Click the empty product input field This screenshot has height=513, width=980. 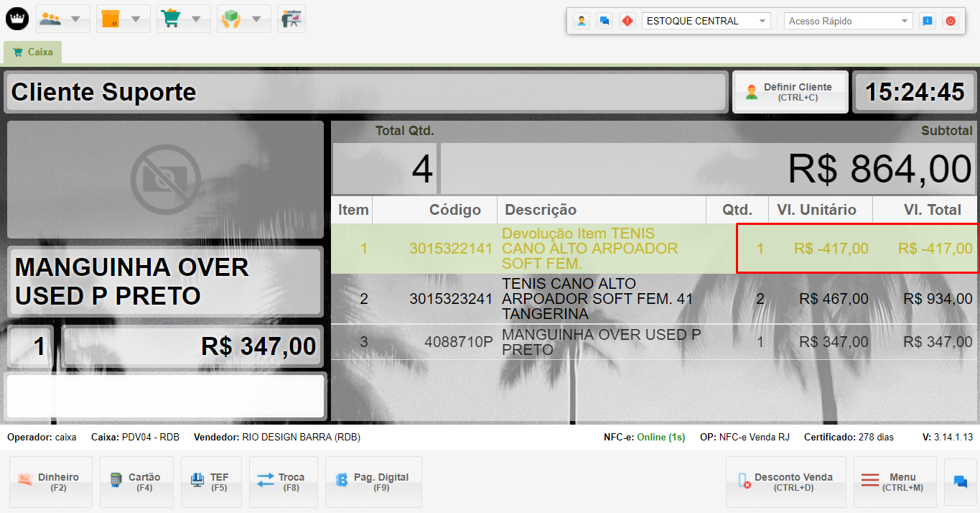(165, 396)
